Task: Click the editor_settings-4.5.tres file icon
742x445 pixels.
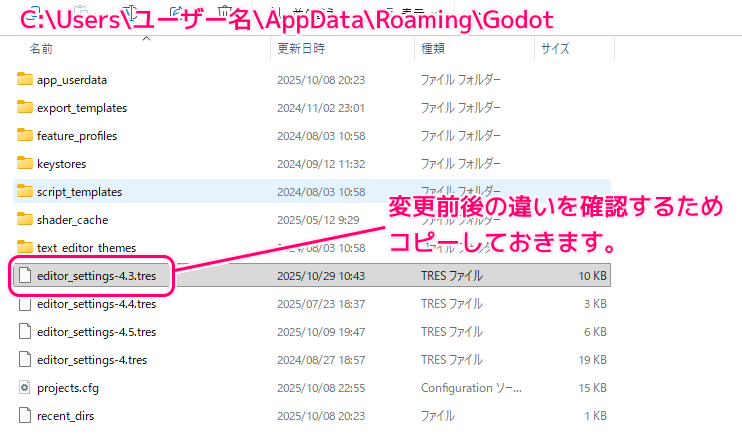Action: (x=25, y=331)
